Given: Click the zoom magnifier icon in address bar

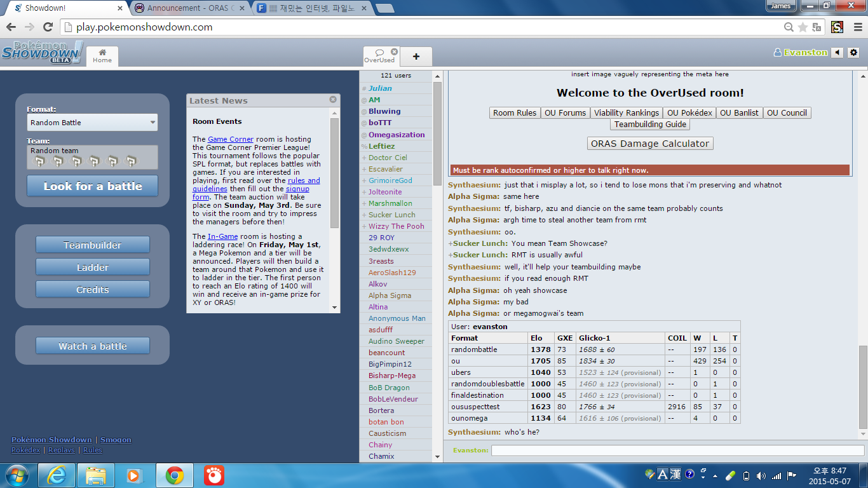Looking at the screenshot, I should pyautogui.click(x=789, y=27).
